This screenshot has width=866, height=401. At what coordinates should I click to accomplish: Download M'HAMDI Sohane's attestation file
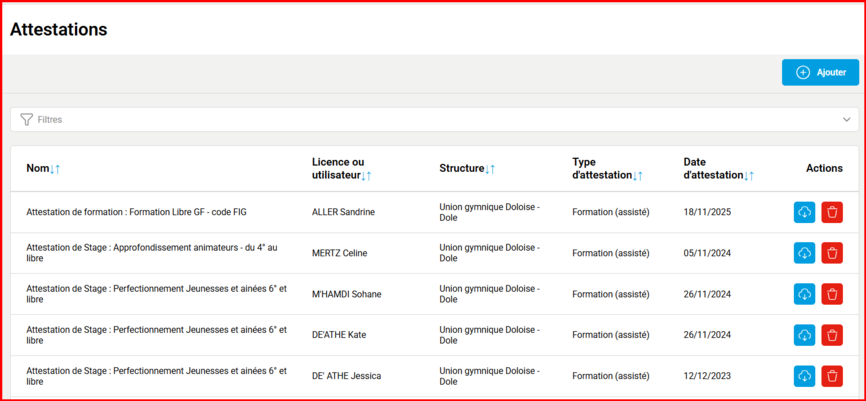pyautogui.click(x=804, y=294)
